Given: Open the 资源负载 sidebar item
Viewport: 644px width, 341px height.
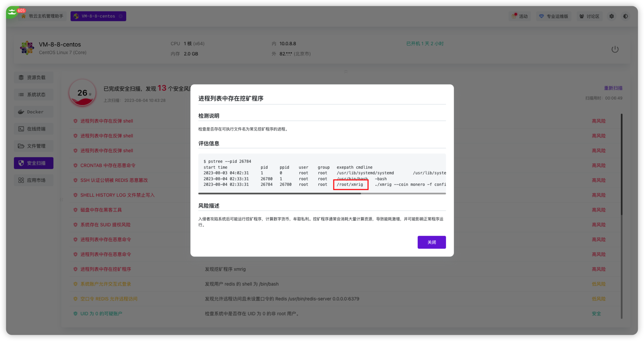Looking at the screenshot, I should 34,77.
